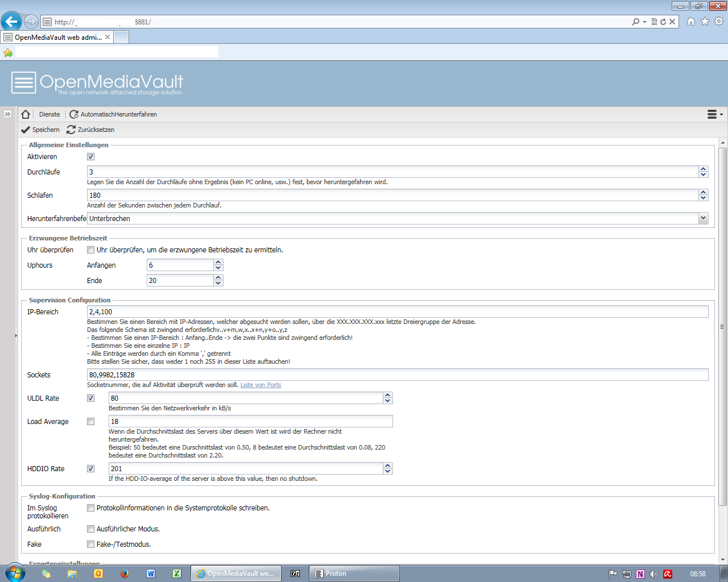Image resolution: width=728 pixels, height=582 pixels.
Task: Click Speichern button
Action: 40,130
